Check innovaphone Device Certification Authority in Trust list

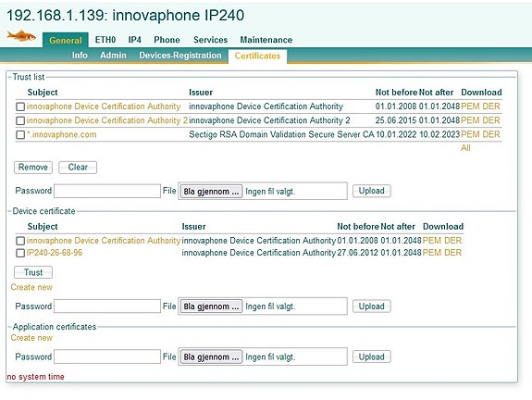pyautogui.click(x=20, y=106)
